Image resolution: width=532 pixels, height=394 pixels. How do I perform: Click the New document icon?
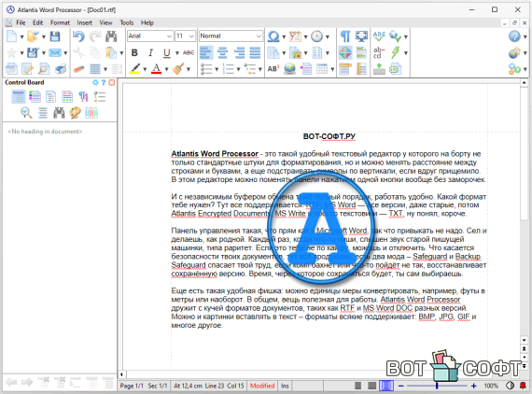click(x=11, y=36)
